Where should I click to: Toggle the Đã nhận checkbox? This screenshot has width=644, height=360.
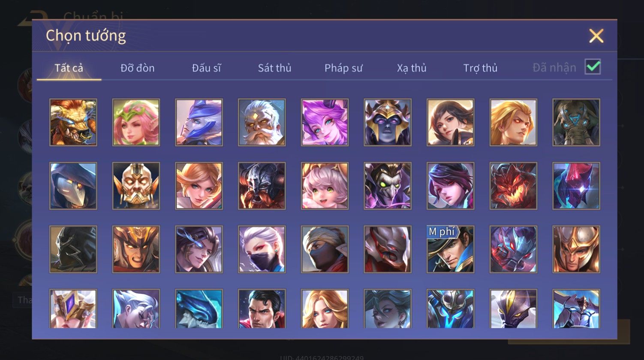[x=593, y=67]
